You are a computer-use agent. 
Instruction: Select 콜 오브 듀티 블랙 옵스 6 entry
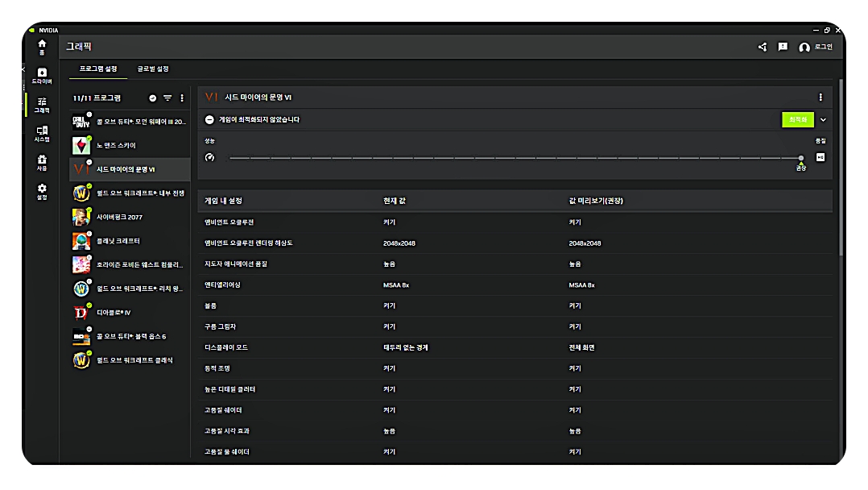tap(130, 336)
